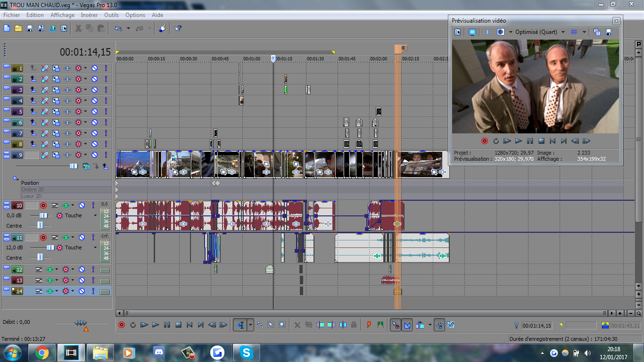This screenshot has width=644, height=362.
Task: Toggle Enable Snapping magnet icon
Action: click(396, 325)
